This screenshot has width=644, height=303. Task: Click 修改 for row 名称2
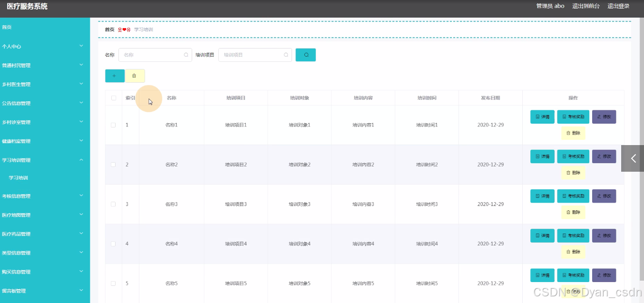tap(604, 156)
